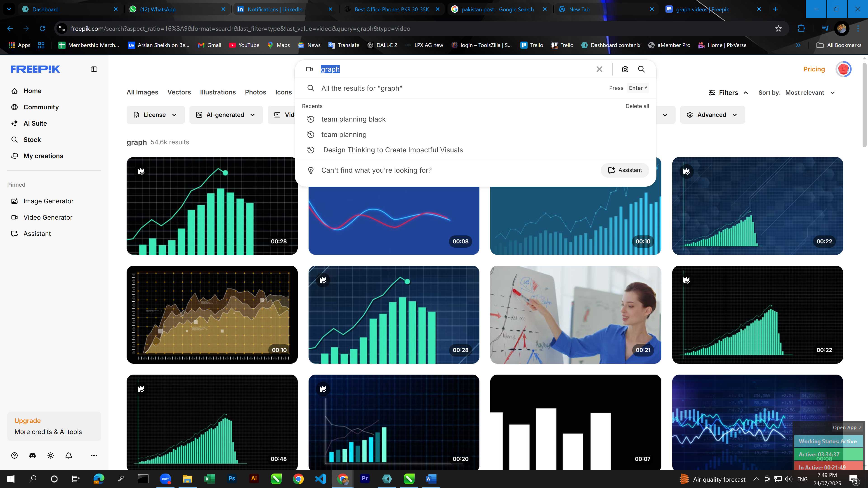Switch to Photos tab
This screenshot has width=868, height=488.
[255, 92]
